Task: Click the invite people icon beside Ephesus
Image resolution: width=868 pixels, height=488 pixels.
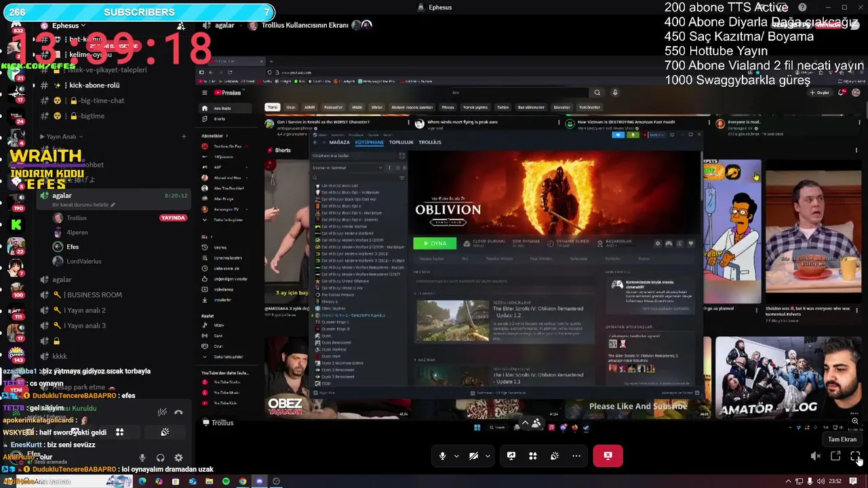Action: (180, 26)
